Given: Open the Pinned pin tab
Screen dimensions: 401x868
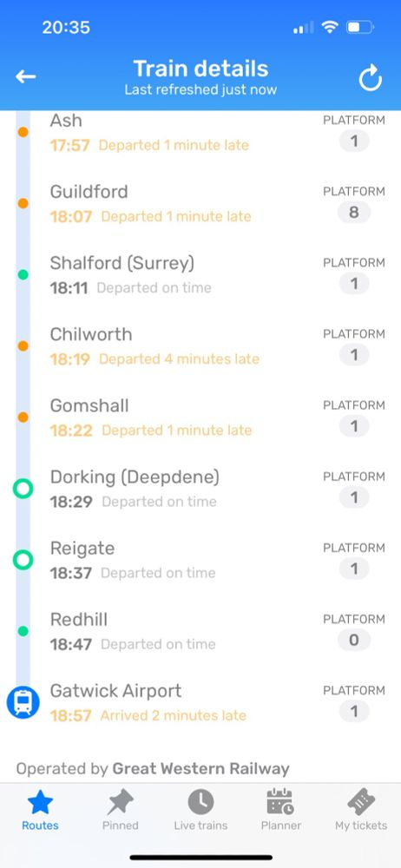Looking at the screenshot, I should point(120,810).
